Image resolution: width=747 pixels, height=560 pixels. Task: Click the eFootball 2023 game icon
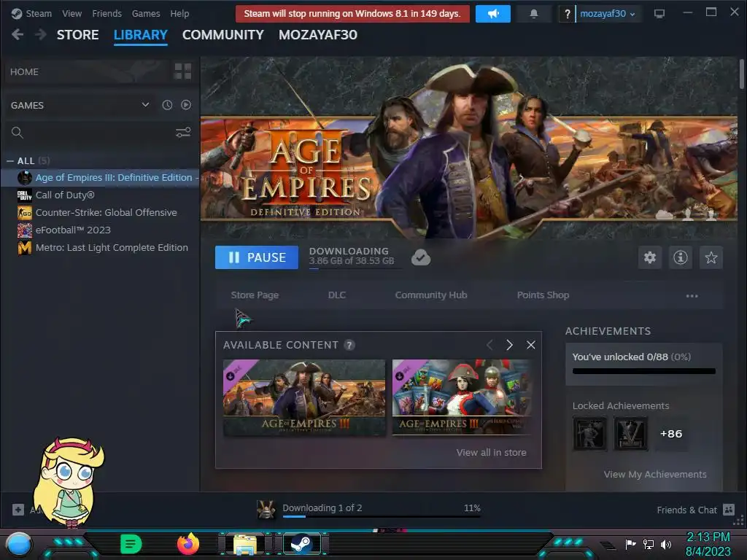(x=25, y=230)
